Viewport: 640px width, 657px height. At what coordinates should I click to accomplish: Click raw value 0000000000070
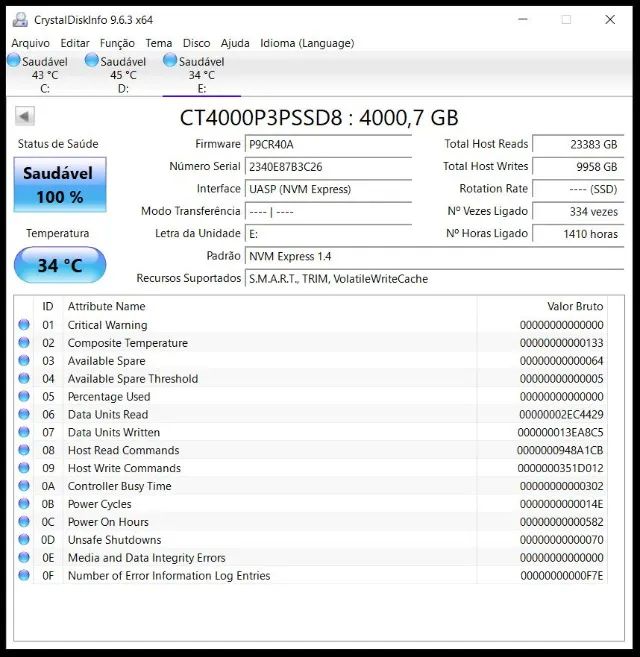pyautogui.click(x=561, y=540)
